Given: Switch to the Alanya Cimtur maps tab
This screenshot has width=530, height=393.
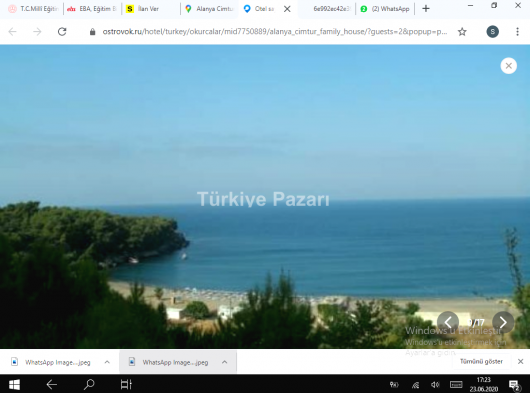Looking at the screenshot, I should [x=210, y=9].
